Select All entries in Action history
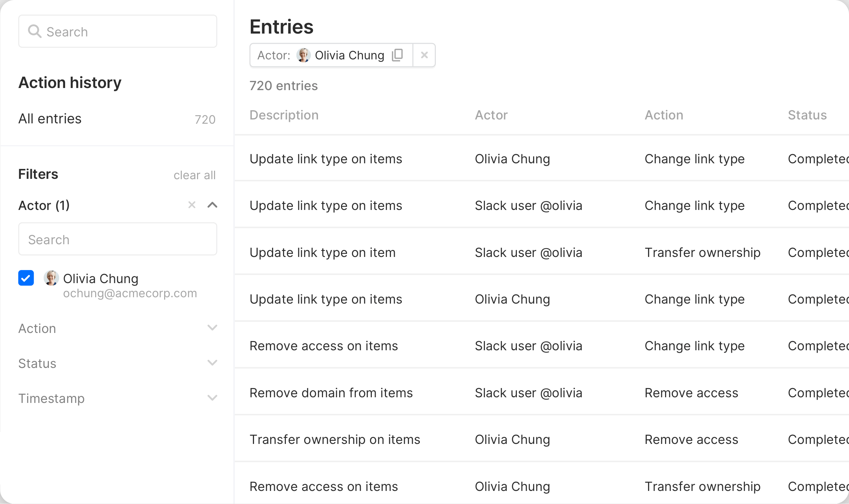Image resolution: width=849 pixels, height=504 pixels. (x=50, y=118)
